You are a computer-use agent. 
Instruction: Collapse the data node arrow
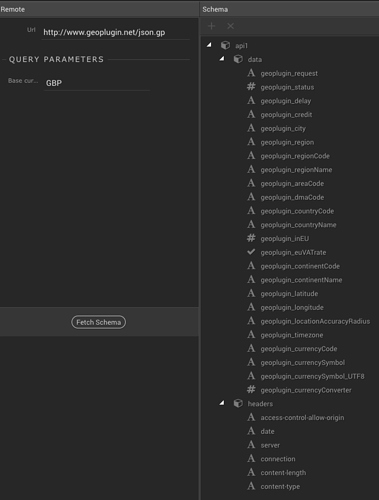coord(222,59)
